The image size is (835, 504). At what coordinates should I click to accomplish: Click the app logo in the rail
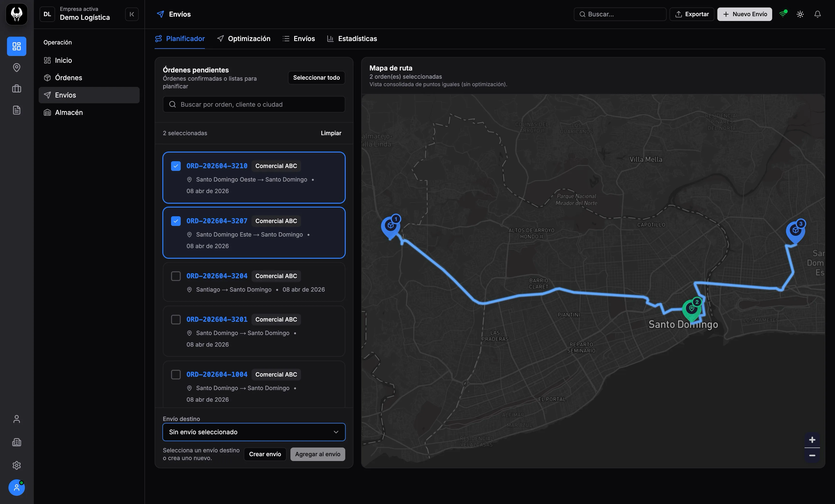coord(17,14)
